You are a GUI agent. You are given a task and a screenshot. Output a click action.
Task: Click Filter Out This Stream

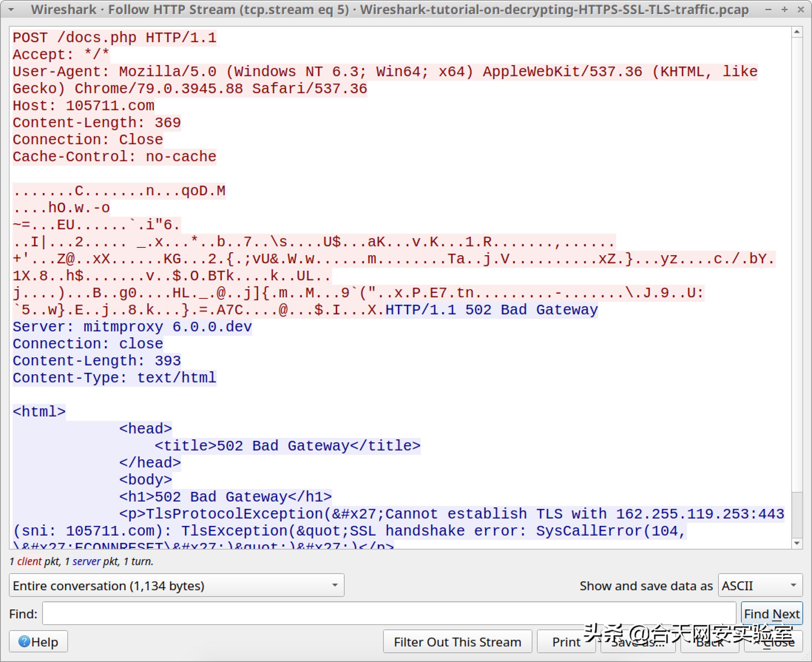(x=457, y=642)
